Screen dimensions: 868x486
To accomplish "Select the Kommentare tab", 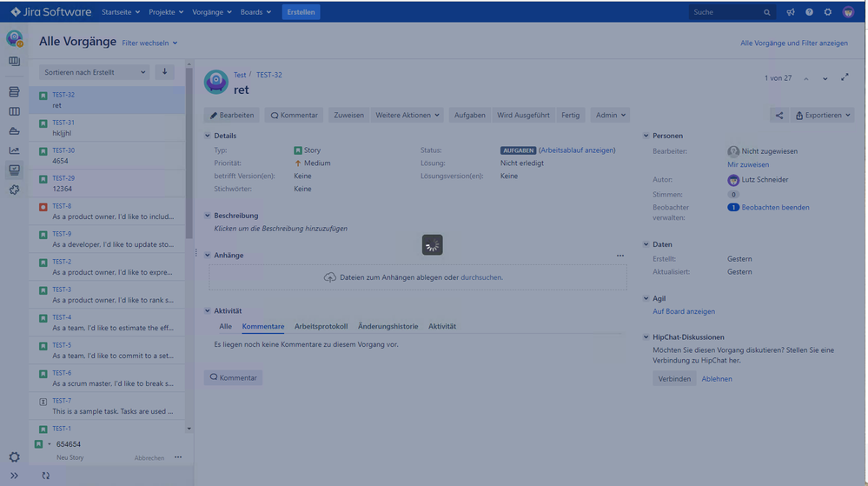I will point(263,326).
